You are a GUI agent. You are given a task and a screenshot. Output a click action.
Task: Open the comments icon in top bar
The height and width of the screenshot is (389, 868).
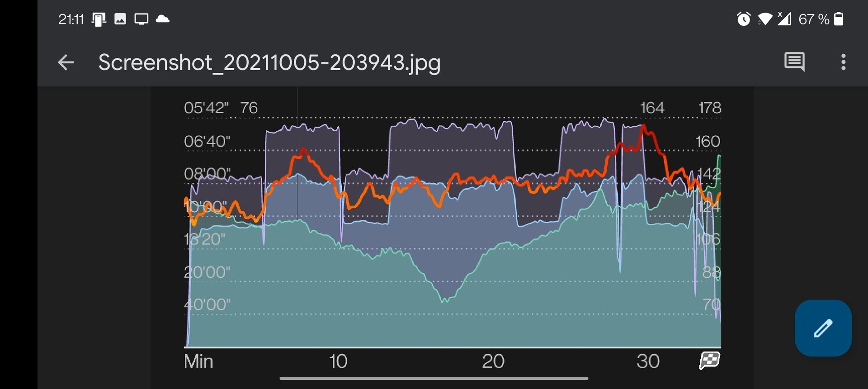point(794,62)
